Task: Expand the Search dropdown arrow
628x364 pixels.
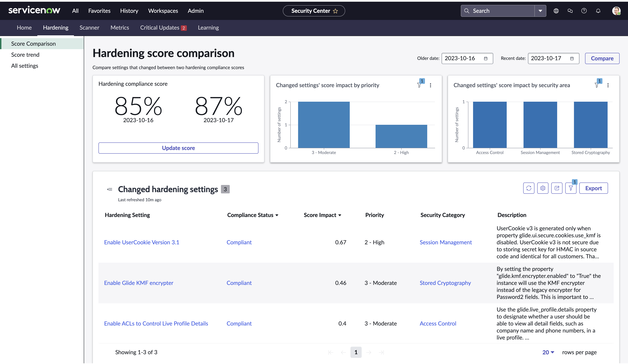Action: pyautogui.click(x=540, y=11)
